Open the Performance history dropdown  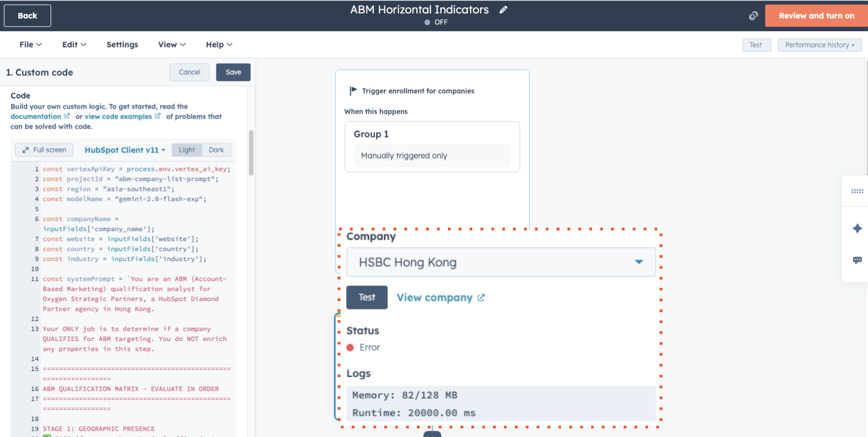(x=819, y=45)
